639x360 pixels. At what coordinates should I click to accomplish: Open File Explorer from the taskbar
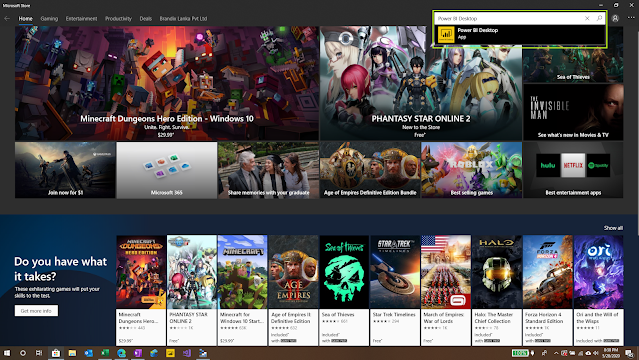tap(72, 353)
